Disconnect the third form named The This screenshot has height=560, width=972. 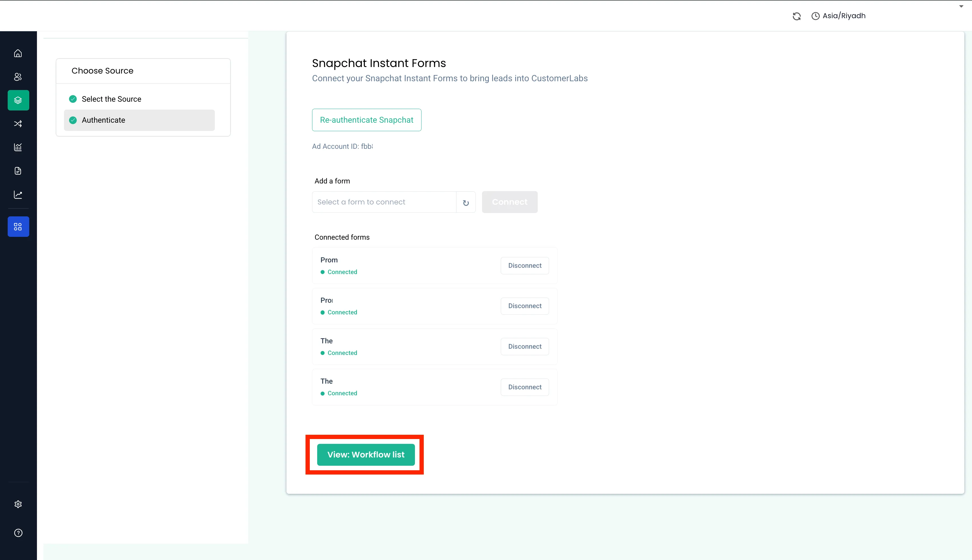click(x=525, y=346)
